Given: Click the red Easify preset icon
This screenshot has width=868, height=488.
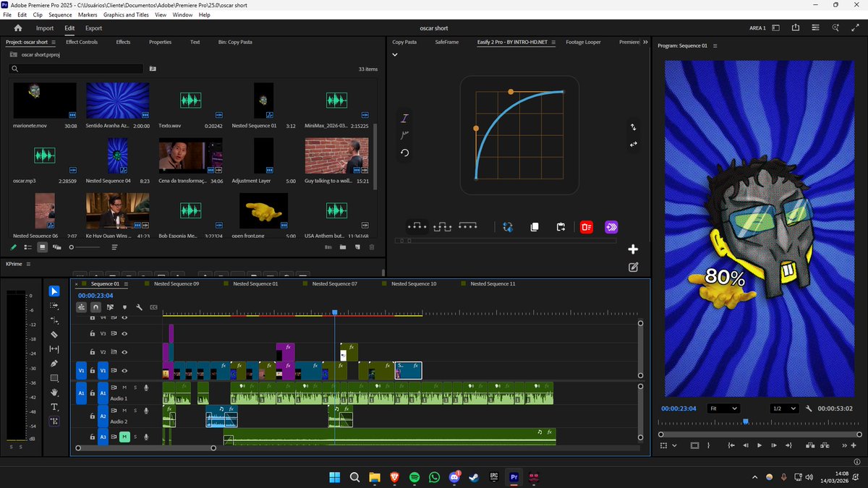Looking at the screenshot, I should coord(587,227).
